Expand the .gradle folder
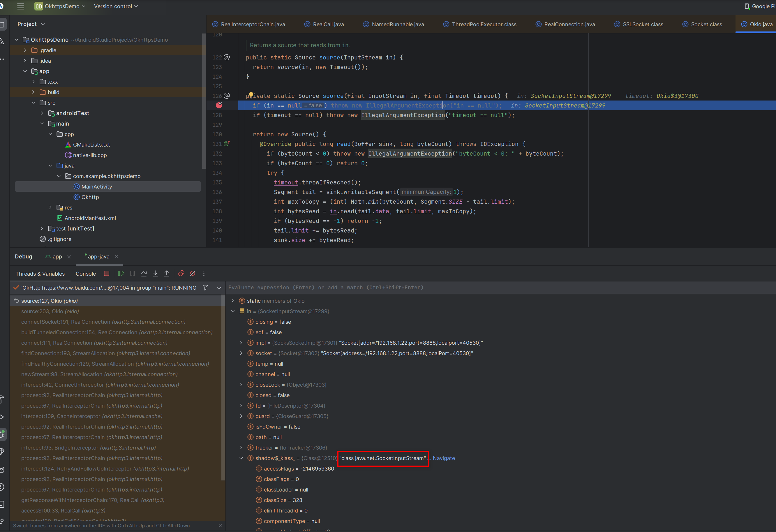This screenshot has height=532, width=776. [x=25, y=50]
